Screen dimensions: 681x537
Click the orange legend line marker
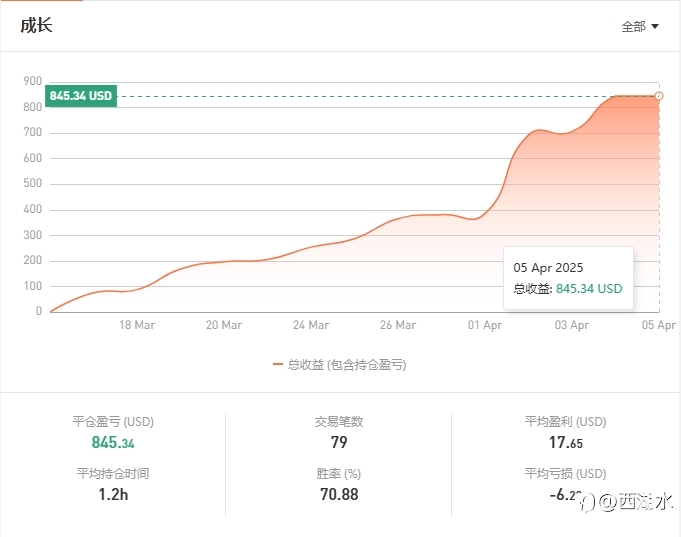(278, 365)
